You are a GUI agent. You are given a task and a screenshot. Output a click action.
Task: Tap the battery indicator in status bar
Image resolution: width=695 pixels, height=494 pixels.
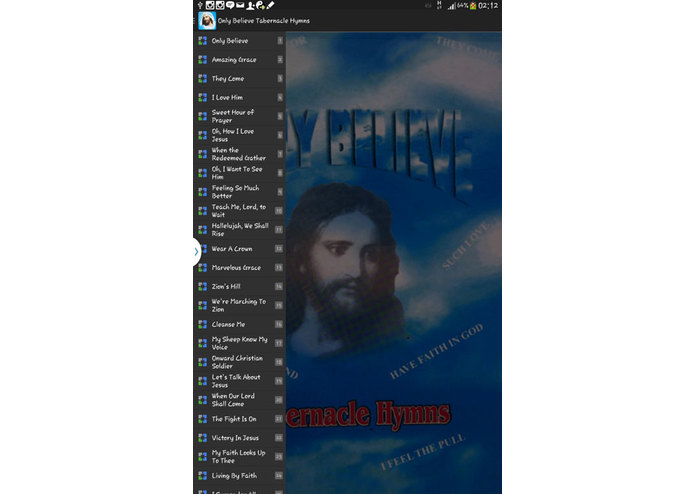(473, 6)
